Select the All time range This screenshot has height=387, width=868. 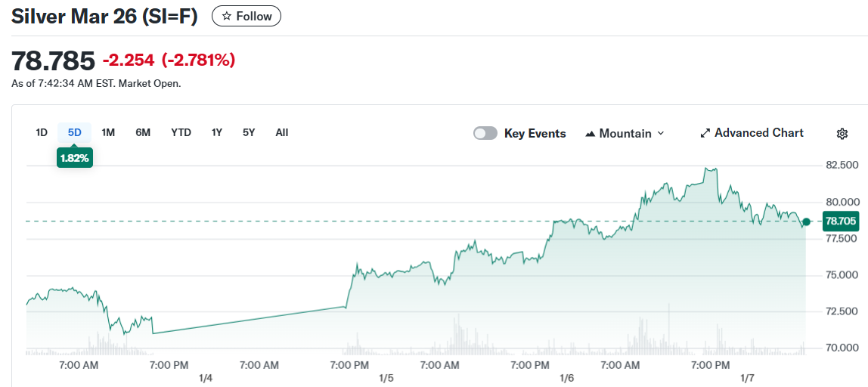[282, 132]
